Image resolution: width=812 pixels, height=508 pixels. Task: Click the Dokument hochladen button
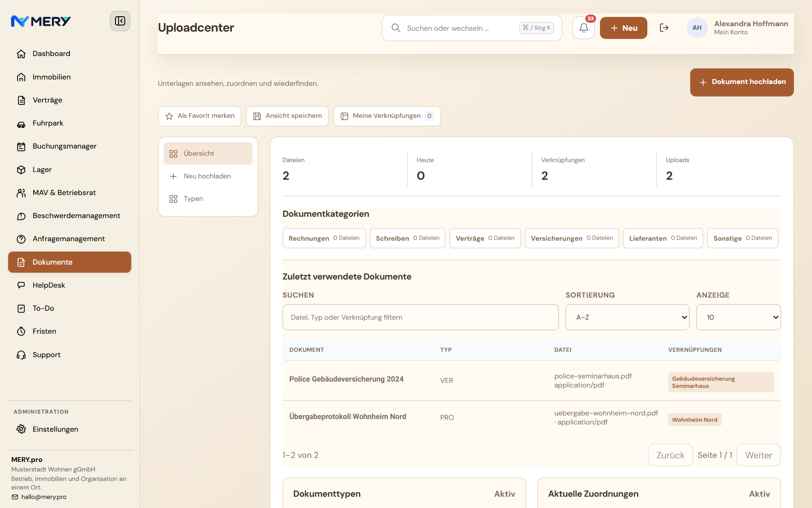(x=742, y=82)
